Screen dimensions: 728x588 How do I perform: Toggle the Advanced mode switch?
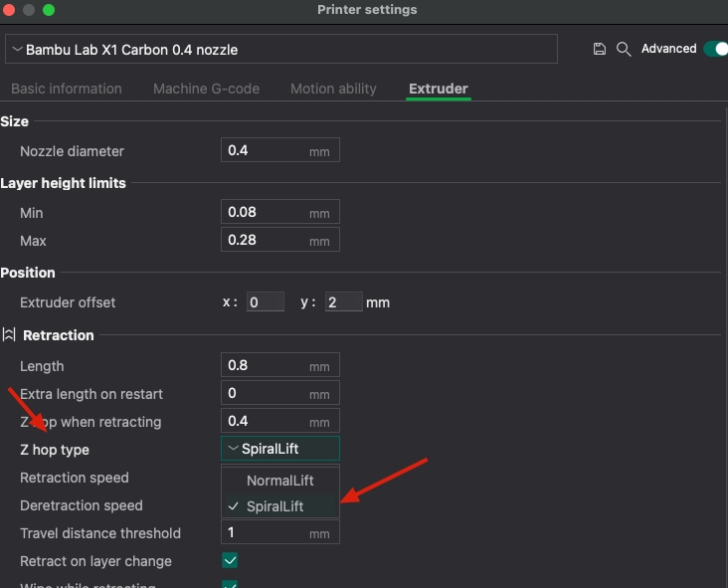[x=714, y=49]
